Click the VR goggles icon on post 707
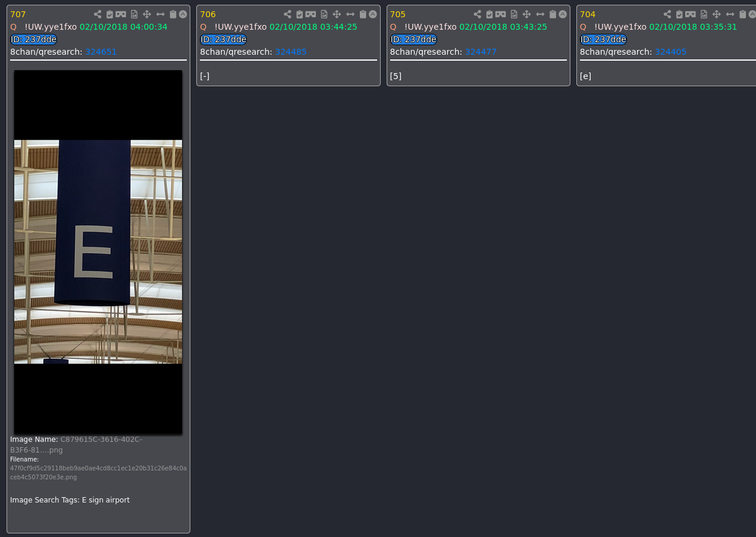The height and width of the screenshot is (537, 756). 121,14
